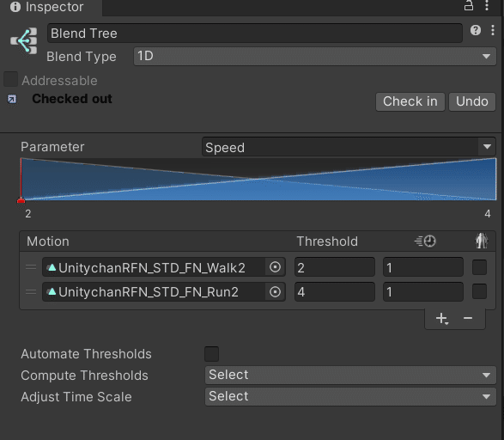504x440 pixels.
Task: Expand the Adjust Time Scale dropdown
Action: pos(350,396)
